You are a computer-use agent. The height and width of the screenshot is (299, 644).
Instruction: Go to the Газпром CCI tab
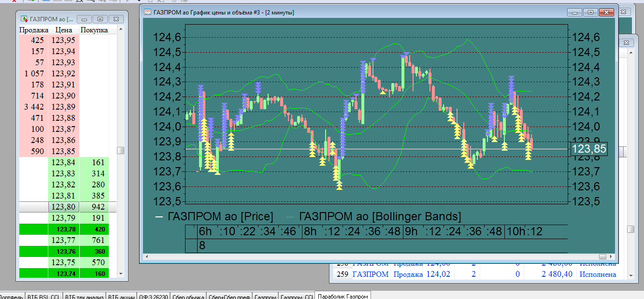coord(297,296)
